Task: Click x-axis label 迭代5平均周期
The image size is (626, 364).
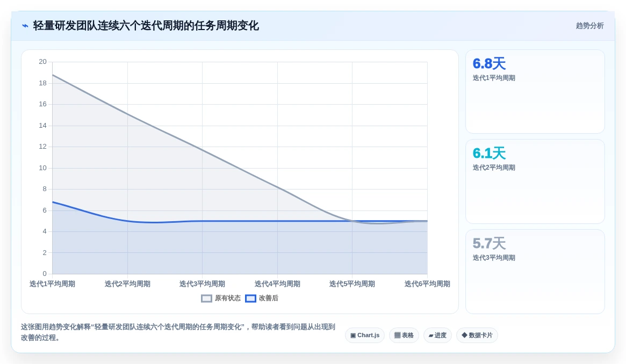Action: coord(352,284)
